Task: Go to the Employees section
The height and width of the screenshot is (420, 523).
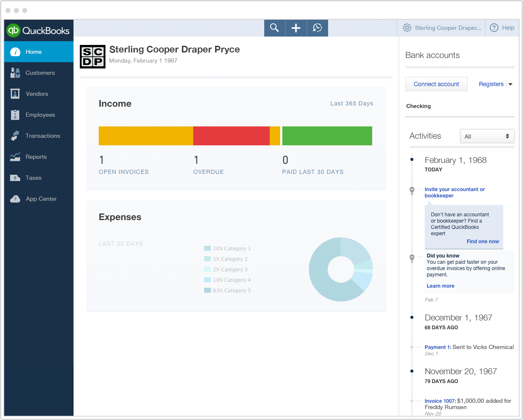Action: (39, 115)
